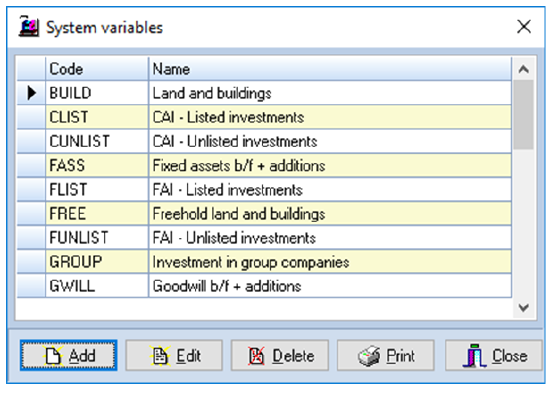Click the scroll up arrow of the list
The image size is (550, 393).
(524, 69)
